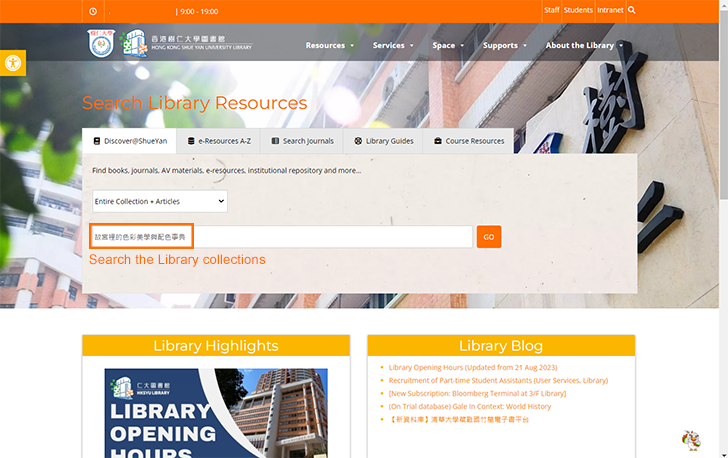Image resolution: width=728 pixels, height=458 pixels.
Task: Open the Space dropdown menu
Action: tap(449, 45)
